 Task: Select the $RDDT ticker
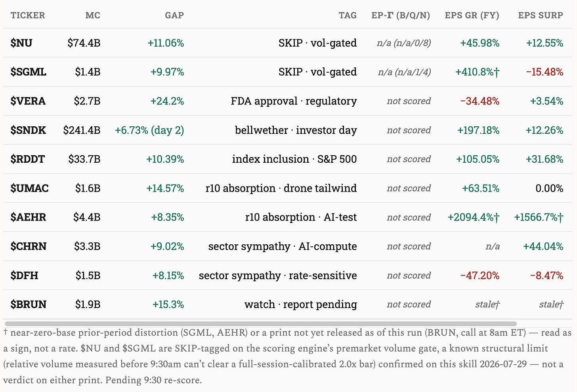coord(28,159)
